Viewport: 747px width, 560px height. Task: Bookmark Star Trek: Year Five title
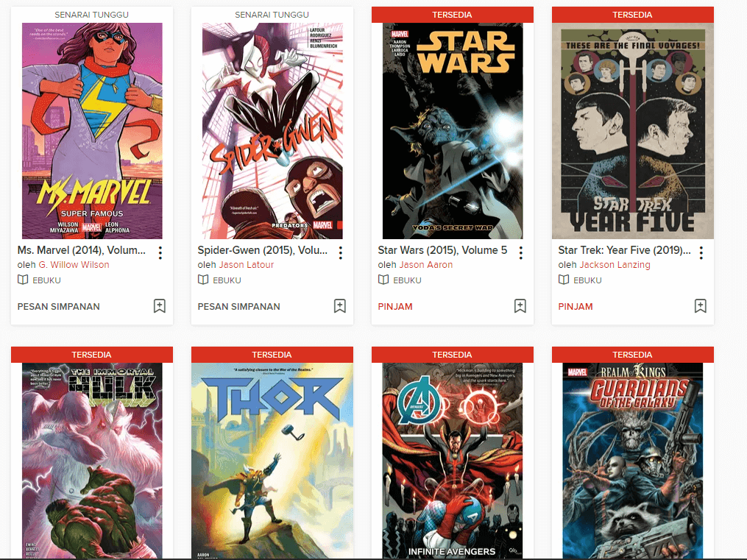(x=701, y=306)
